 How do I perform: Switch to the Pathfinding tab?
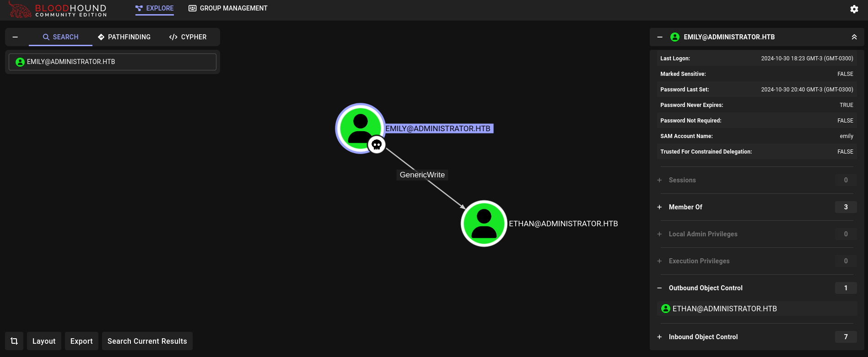[x=124, y=37]
